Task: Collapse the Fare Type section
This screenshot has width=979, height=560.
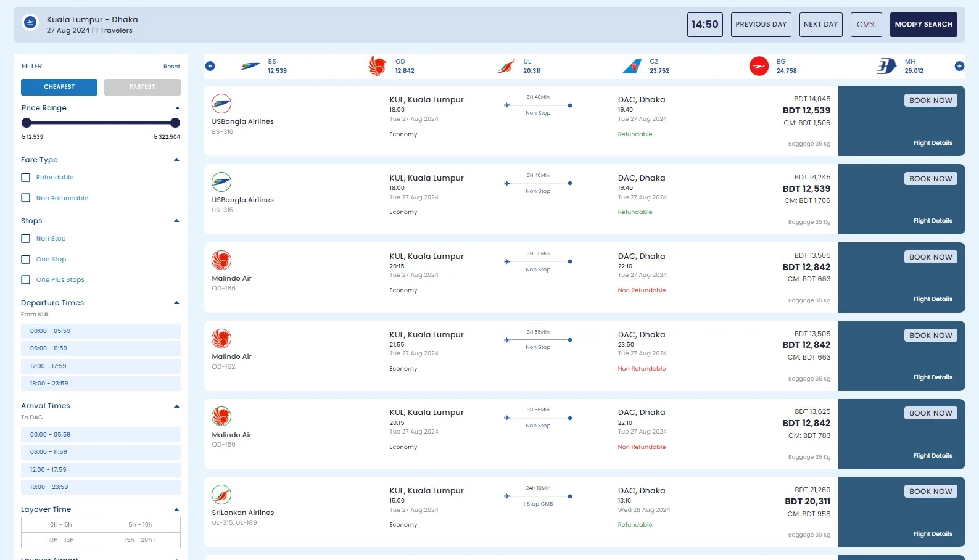Action: point(177,160)
